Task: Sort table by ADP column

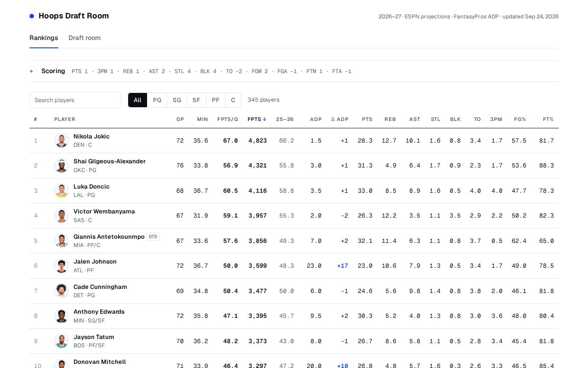Action: pos(316,119)
